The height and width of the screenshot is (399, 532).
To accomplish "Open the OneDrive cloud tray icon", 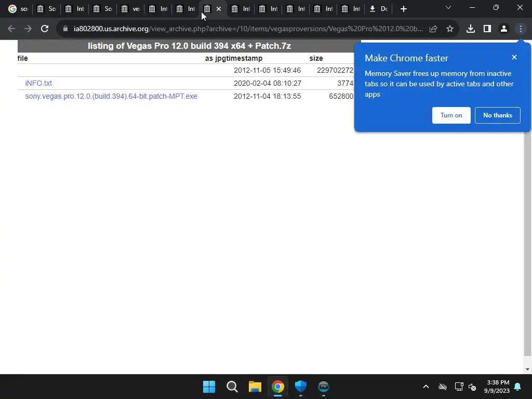I will point(443,387).
